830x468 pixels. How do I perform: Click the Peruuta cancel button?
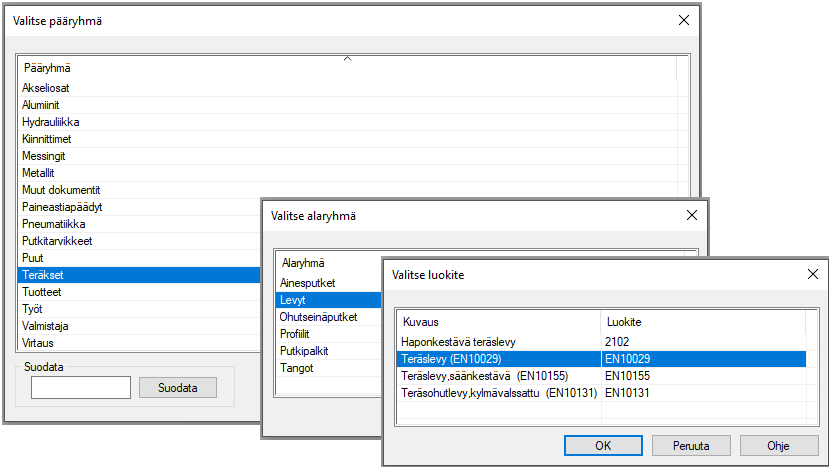[691, 444]
